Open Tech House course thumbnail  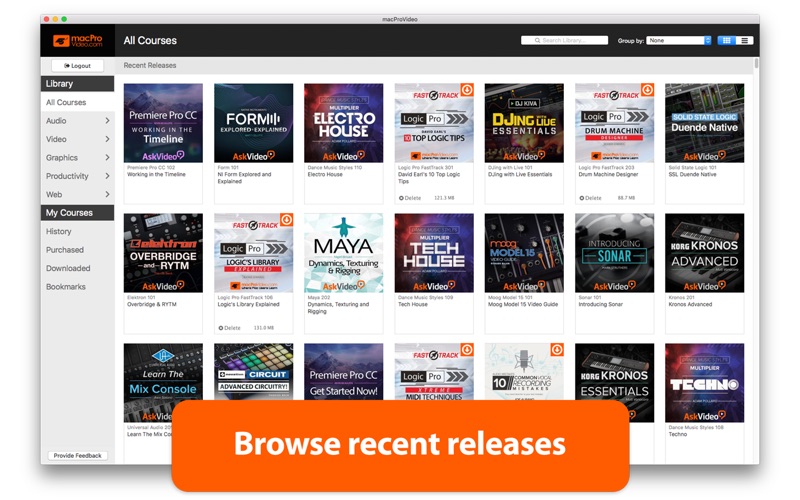click(434, 253)
